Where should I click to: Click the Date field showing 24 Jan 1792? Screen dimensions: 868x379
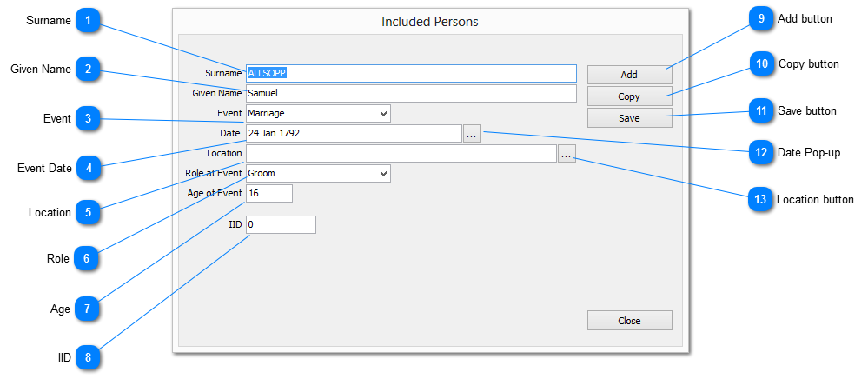[354, 134]
